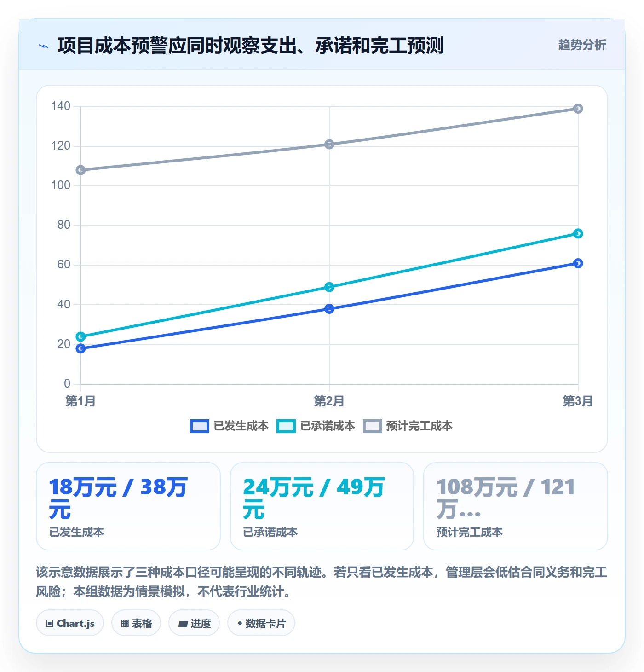The width and height of the screenshot is (644, 672).
Task: Select the Chart.js tag chip
Action: coord(70,623)
